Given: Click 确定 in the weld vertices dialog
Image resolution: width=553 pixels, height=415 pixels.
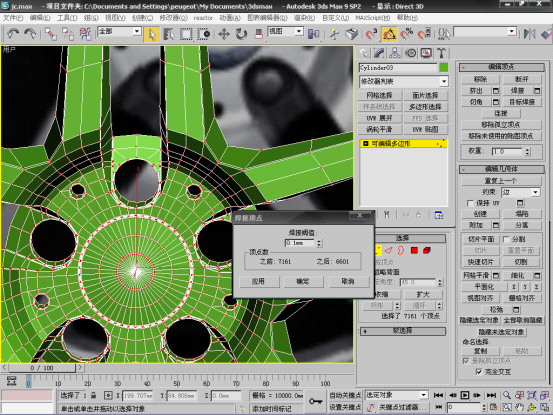Looking at the screenshot, I should (x=303, y=281).
